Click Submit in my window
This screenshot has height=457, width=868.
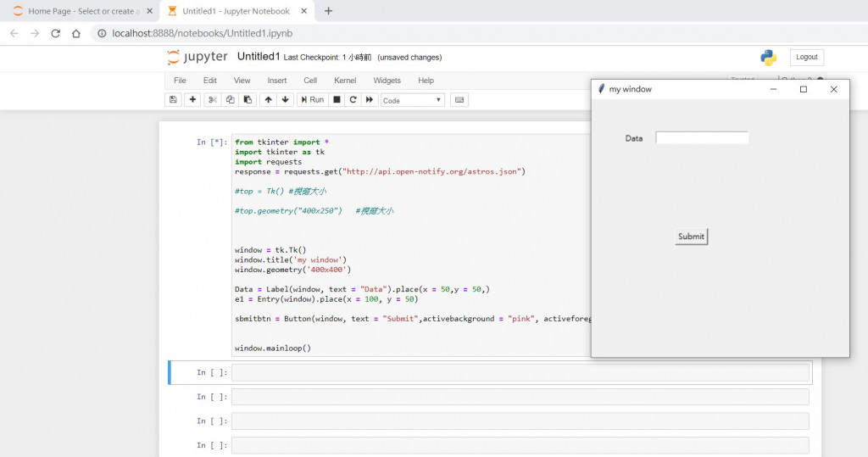tap(692, 237)
